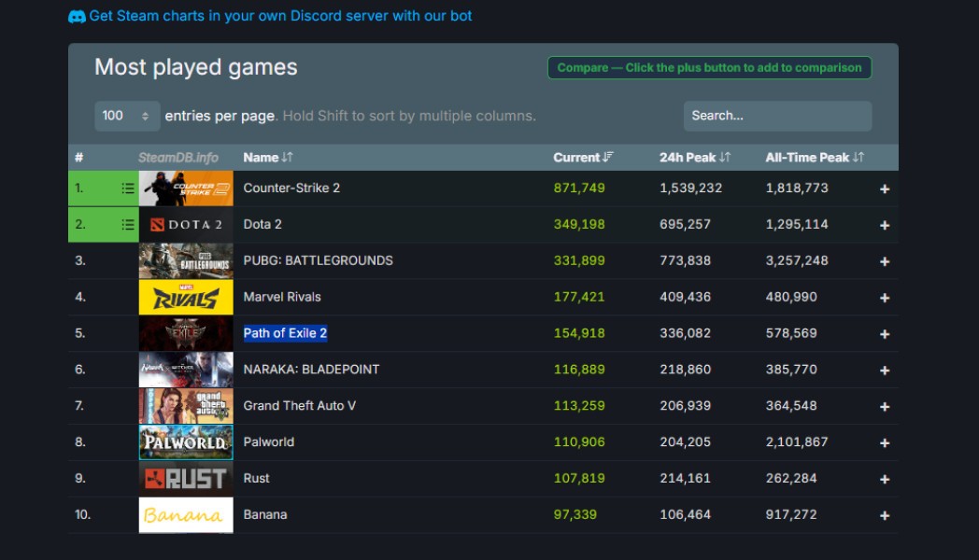The width and height of the screenshot is (979, 560).
Task: Click the Palworld thumbnail image
Action: point(186,442)
